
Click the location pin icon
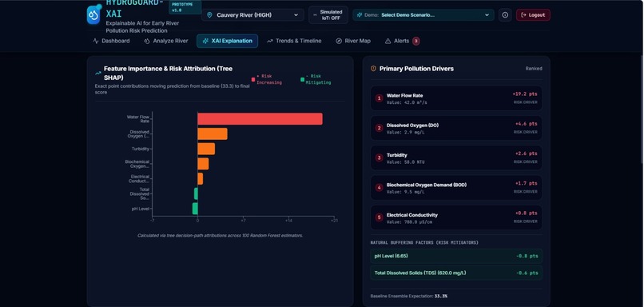[209, 15]
